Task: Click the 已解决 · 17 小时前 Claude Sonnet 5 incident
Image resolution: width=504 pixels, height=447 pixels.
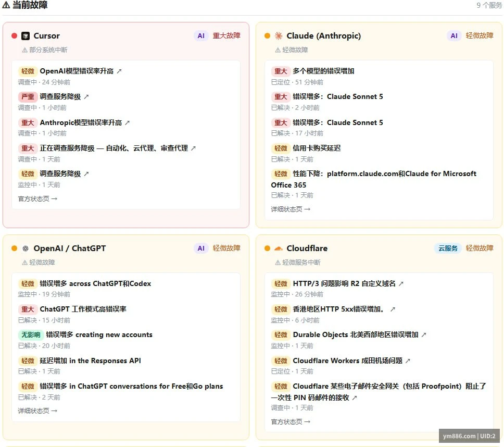Action: [x=338, y=122]
